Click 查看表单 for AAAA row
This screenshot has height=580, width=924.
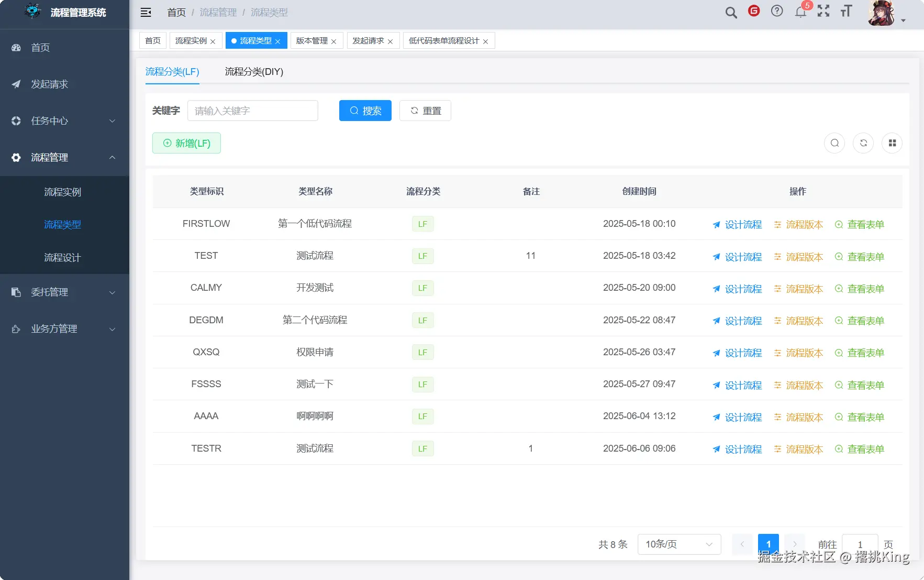[x=860, y=418]
